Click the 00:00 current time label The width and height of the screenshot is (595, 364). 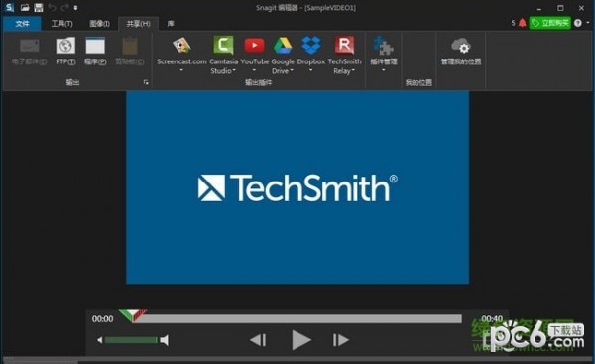(x=102, y=319)
